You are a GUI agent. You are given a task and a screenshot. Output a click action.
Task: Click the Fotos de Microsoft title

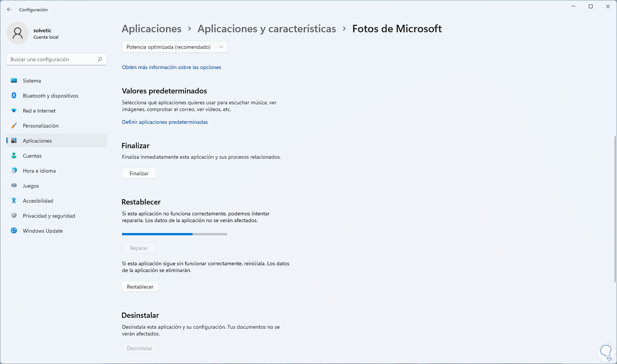397,29
